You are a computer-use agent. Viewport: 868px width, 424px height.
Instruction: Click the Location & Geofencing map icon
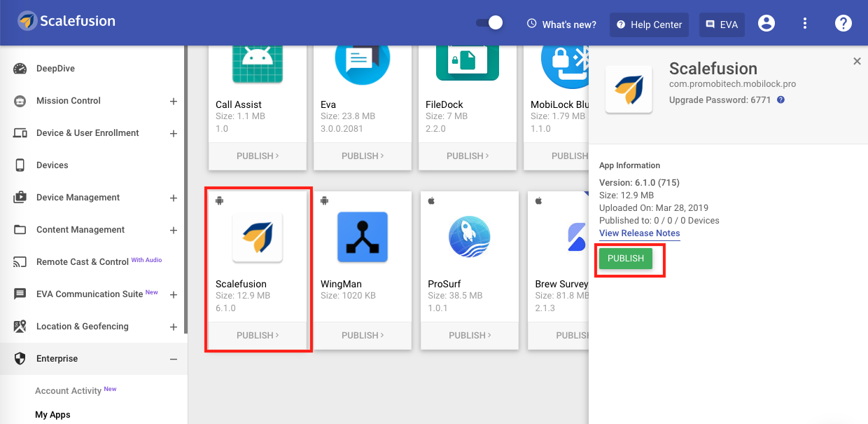[x=20, y=327]
